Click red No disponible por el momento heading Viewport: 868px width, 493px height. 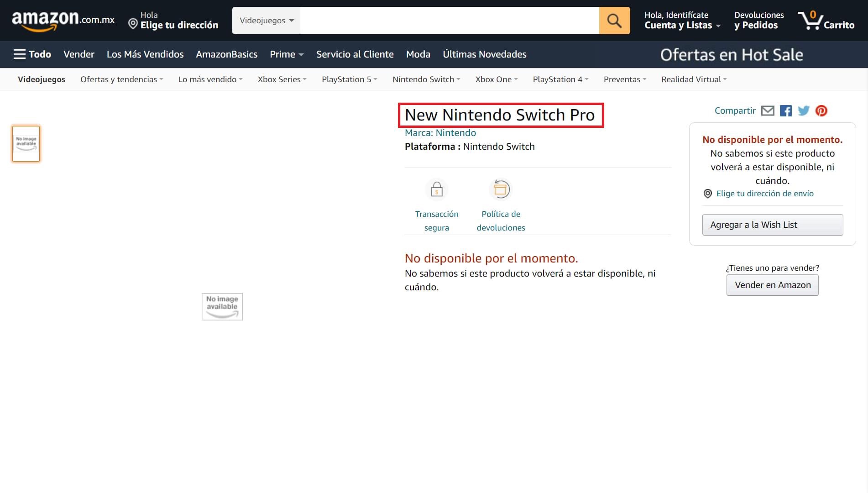click(492, 258)
